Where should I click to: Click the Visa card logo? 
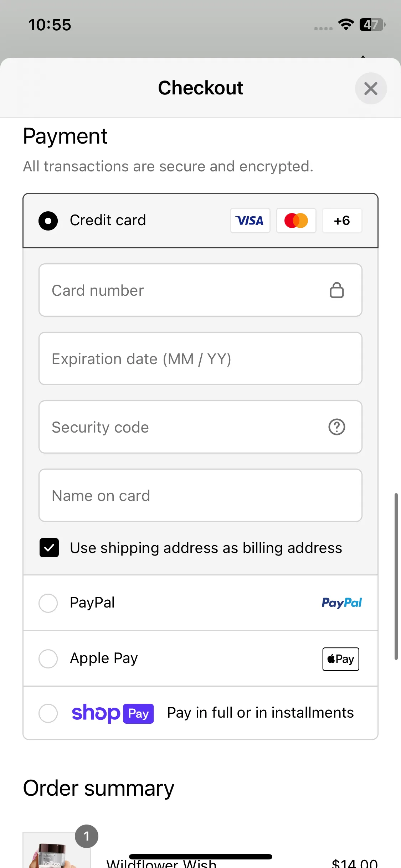[x=250, y=221]
